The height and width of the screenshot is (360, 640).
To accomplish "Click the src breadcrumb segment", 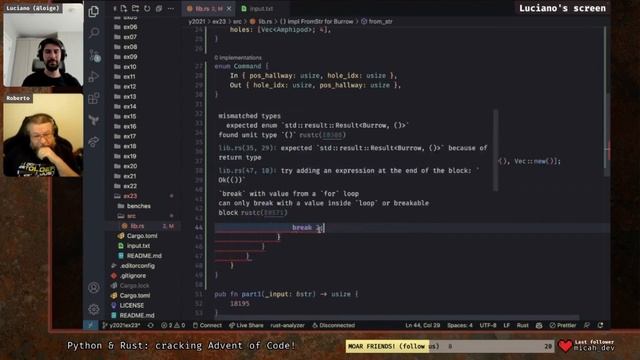I will 237,21.
